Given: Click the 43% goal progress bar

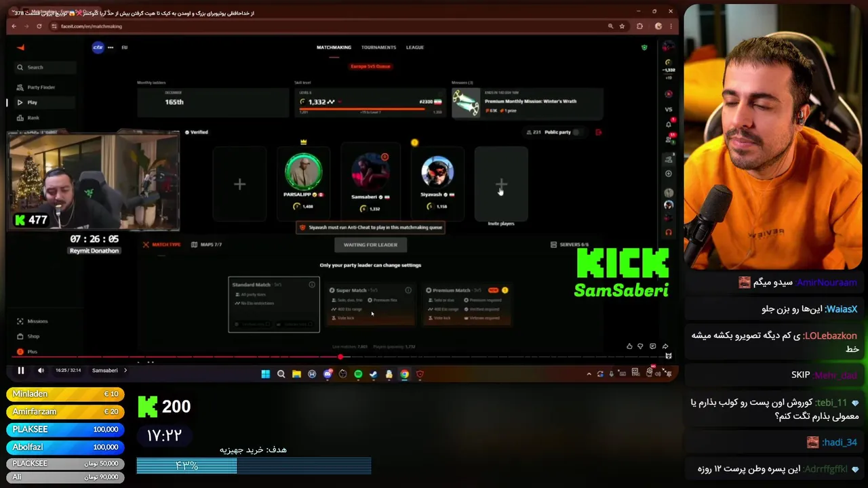Looking at the screenshot, I should tap(254, 466).
